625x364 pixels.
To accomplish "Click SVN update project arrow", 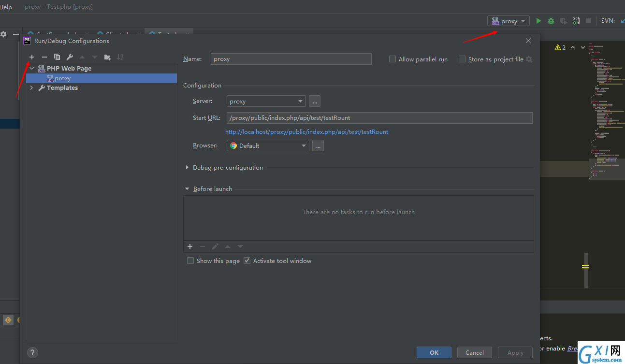I will point(622,21).
